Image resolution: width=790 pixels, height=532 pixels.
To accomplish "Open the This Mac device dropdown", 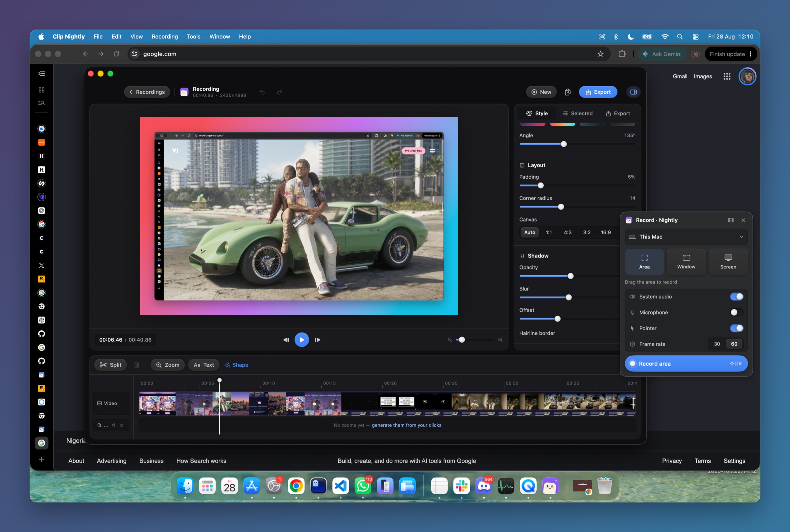I will coord(686,237).
